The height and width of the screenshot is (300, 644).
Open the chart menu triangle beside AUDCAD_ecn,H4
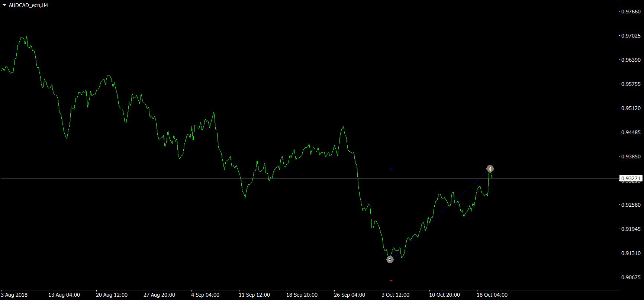(4, 5)
